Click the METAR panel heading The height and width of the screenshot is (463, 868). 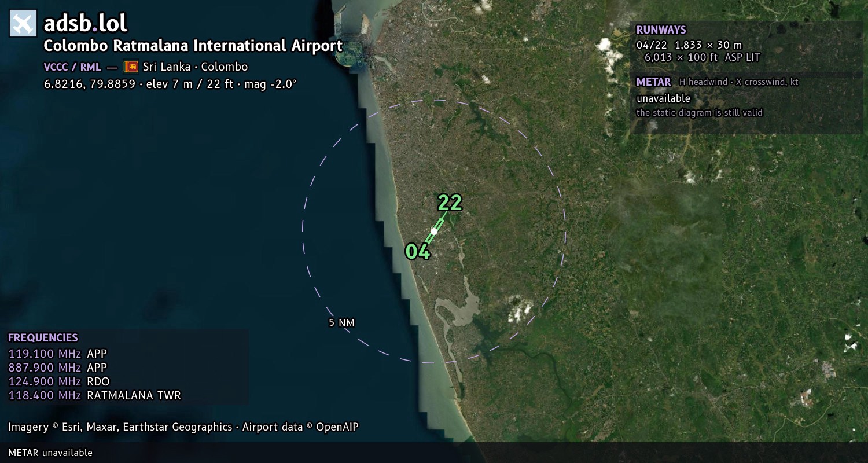tap(653, 82)
